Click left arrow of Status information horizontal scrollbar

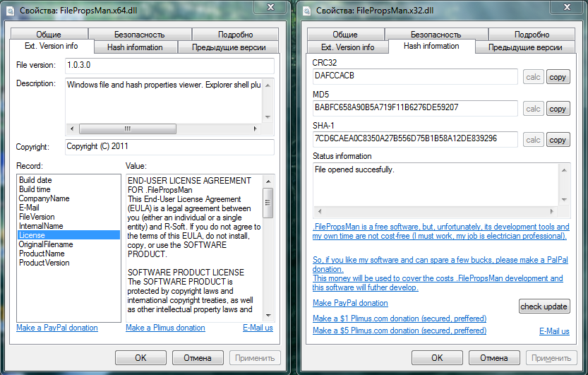pos(320,211)
